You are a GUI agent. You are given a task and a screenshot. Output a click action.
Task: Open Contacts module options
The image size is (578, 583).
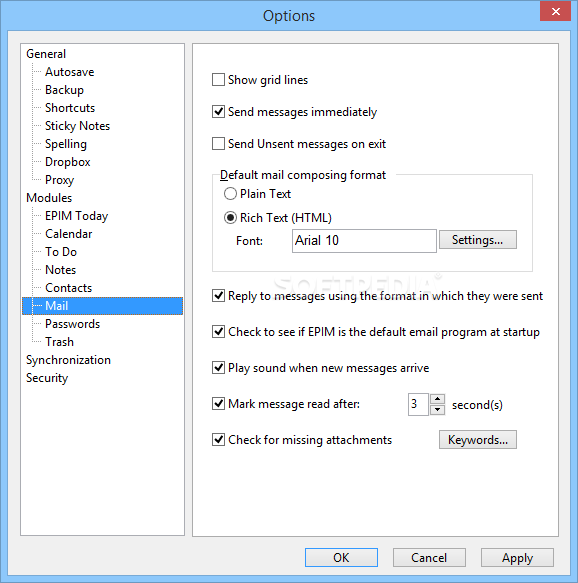(x=68, y=288)
